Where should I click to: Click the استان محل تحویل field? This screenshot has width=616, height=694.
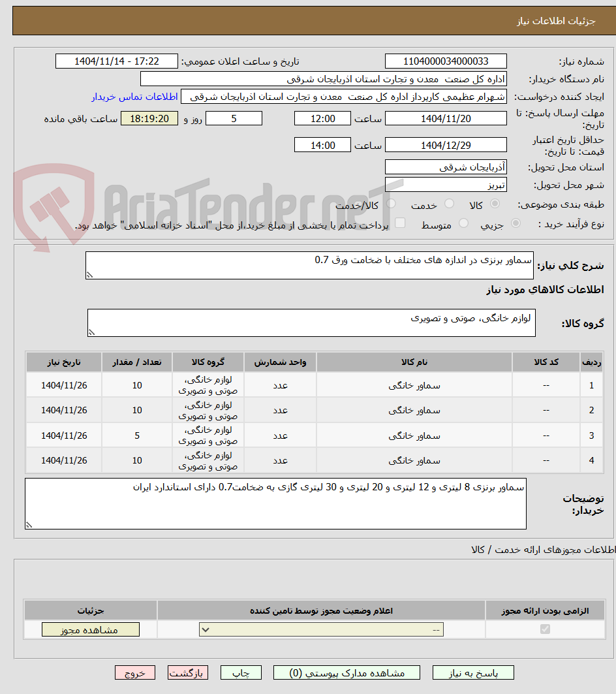[446, 167]
